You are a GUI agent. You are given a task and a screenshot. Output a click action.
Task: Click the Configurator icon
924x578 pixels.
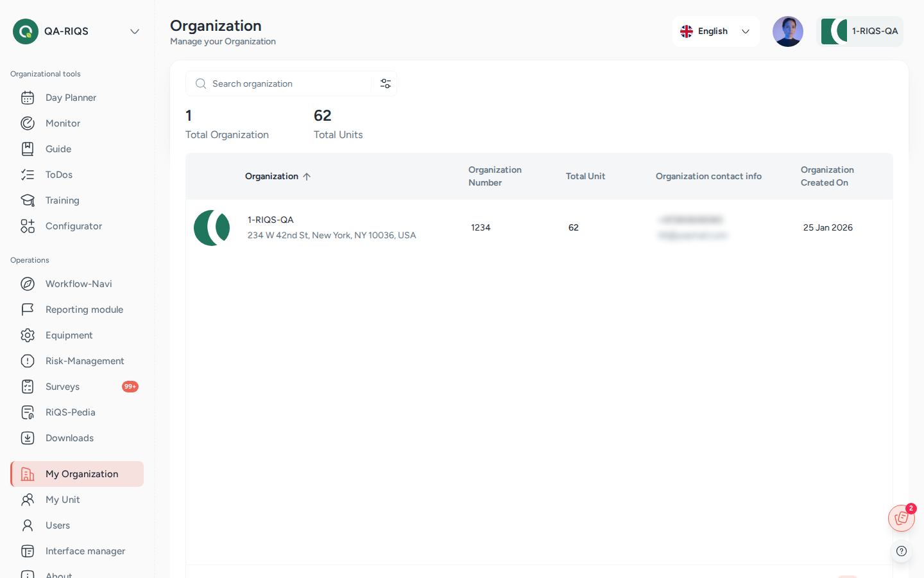click(28, 226)
